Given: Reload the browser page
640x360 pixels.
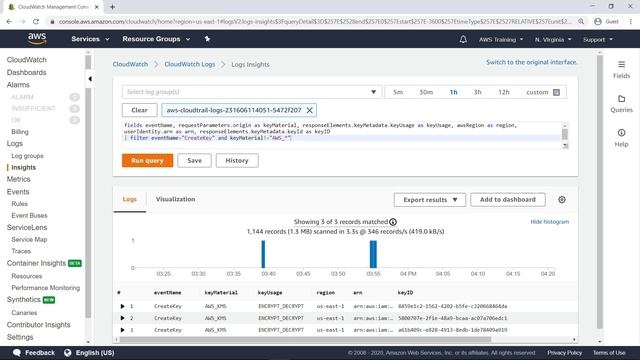Looking at the screenshot, I should click(36, 22).
